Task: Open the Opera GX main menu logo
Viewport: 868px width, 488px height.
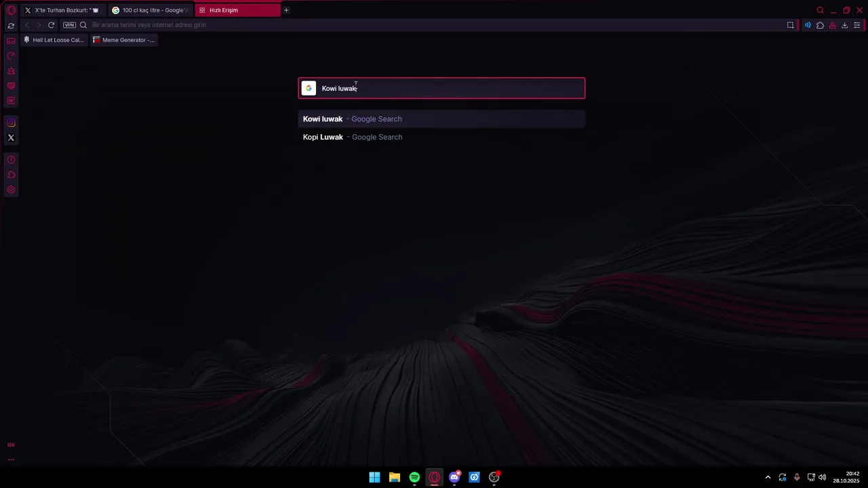Action: (11, 10)
